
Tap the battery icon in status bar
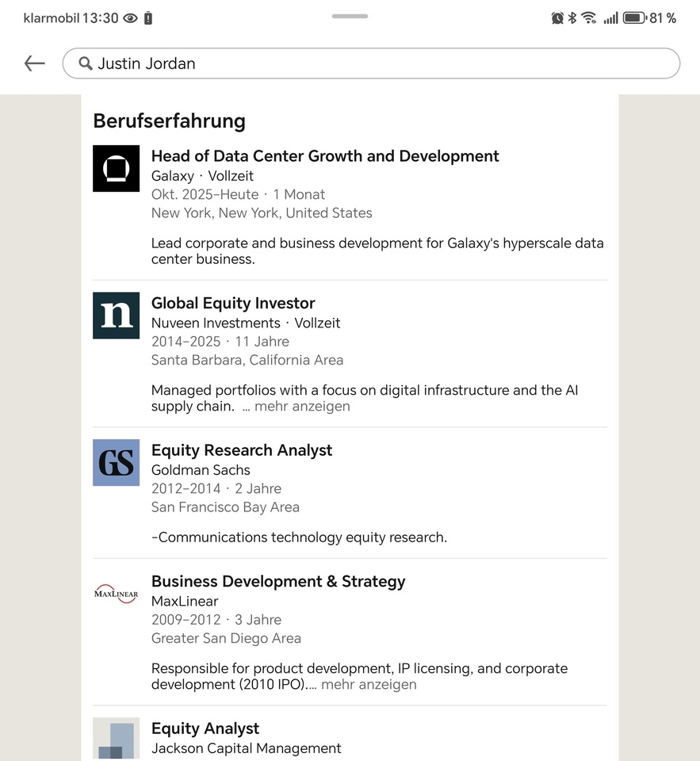(x=633, y=18)
